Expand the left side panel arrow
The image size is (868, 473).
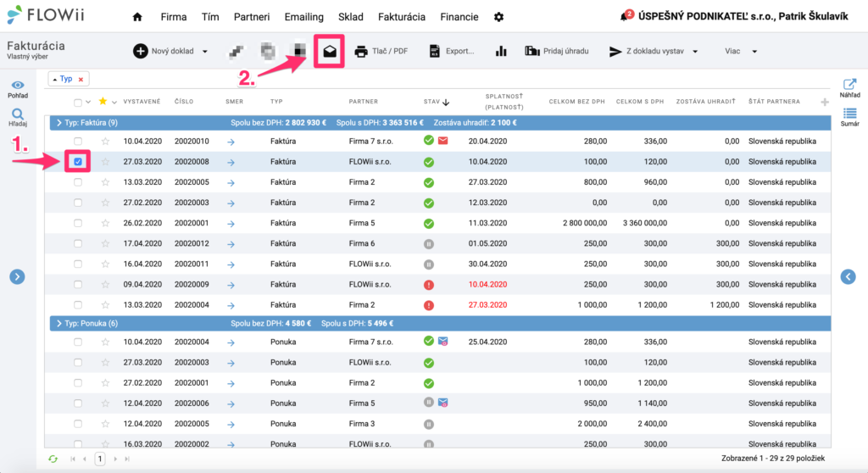[17, 276]
